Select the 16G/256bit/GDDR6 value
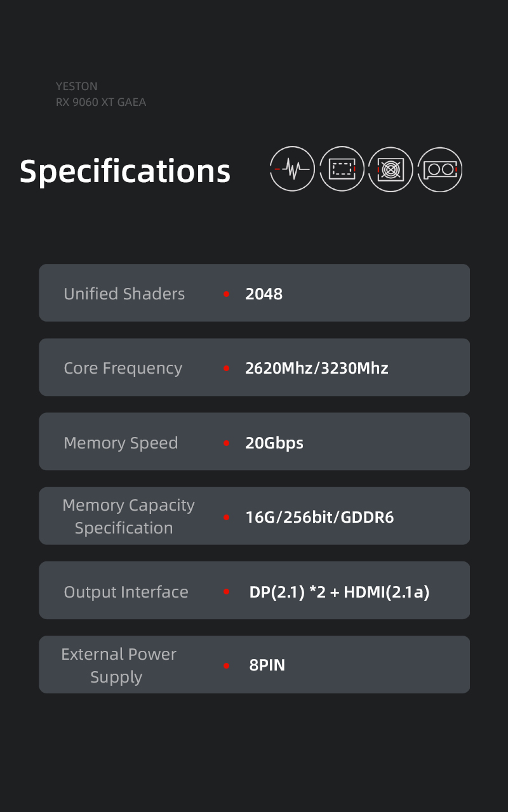 pos(319,517)
